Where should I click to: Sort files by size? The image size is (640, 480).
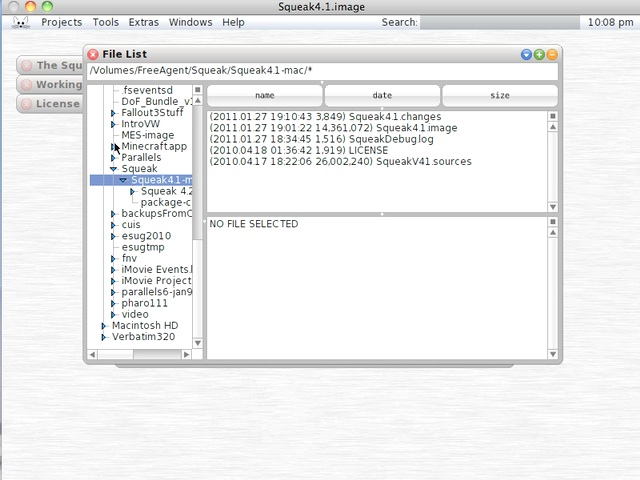tap(500, 96)
